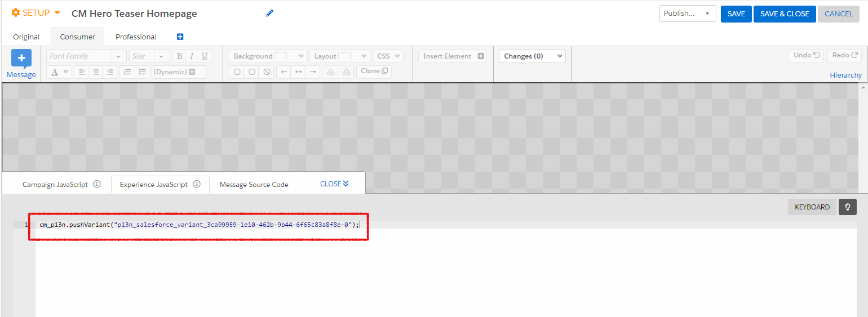Click the first circle tool icon
The image size is (868, 317).
pyautogui.click(x=237, y=72)
